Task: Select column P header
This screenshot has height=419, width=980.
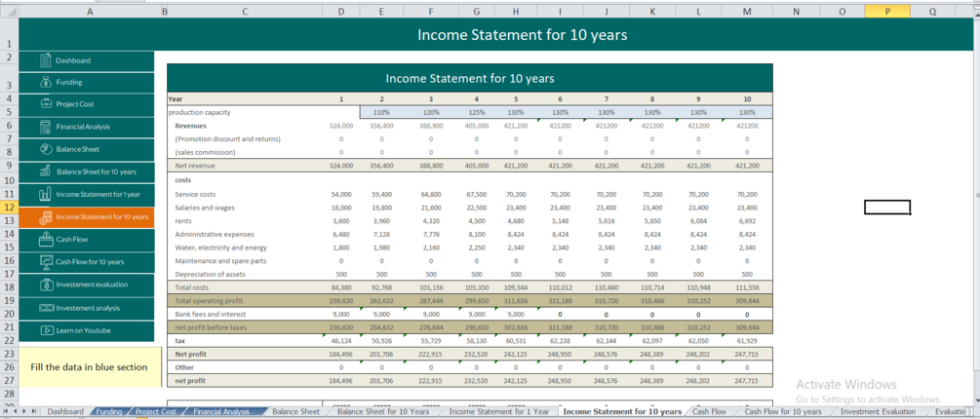Action: [x=887, y=11]
